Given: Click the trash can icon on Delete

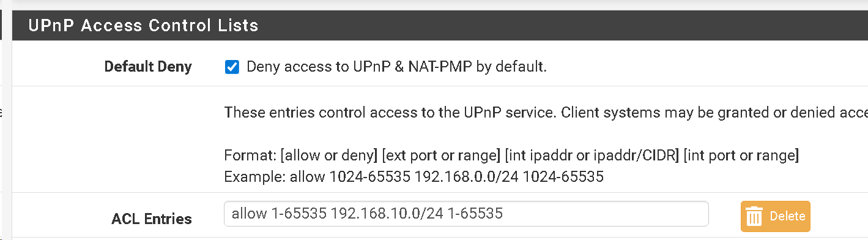Looking at the screenshot, I should pos(755,217).
